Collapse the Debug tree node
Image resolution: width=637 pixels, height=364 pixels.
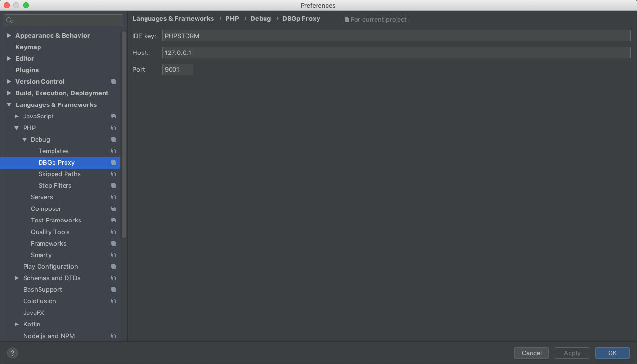[x=24, y=140]
